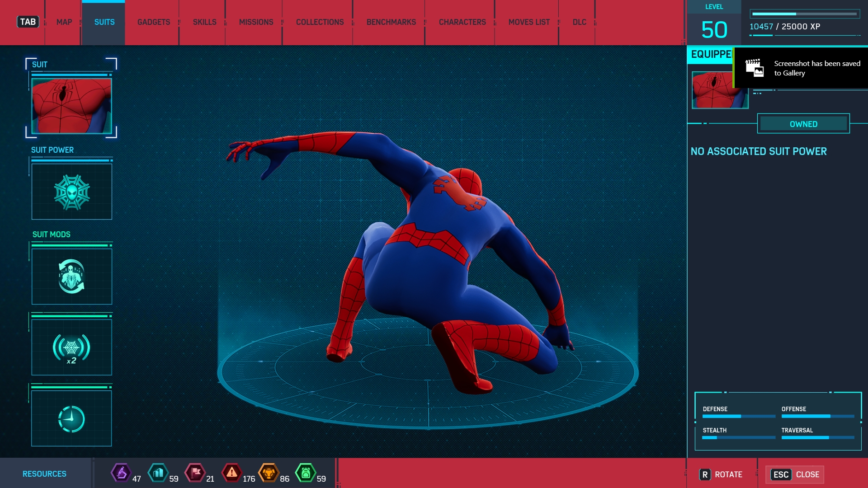Viewport: 868px width, 488px height.
Task: Click the orange challenge token icon
Action: pyautogui.click(x=269, y=473)
